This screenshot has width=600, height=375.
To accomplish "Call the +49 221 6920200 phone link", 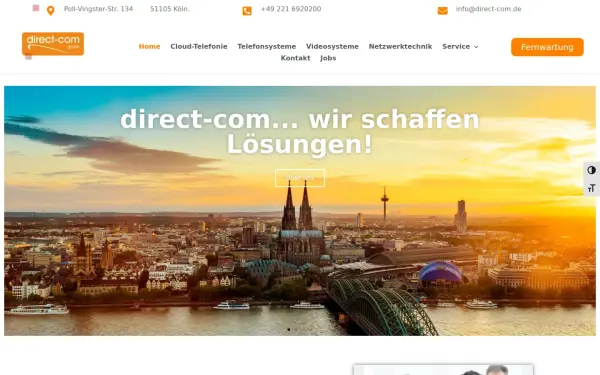I will click(291, 9).
